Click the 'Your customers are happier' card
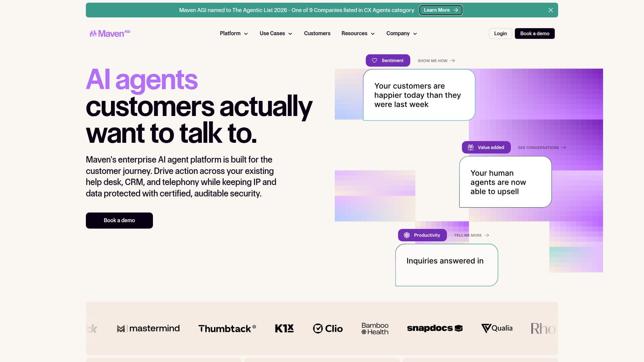 [x=419, y=95]
